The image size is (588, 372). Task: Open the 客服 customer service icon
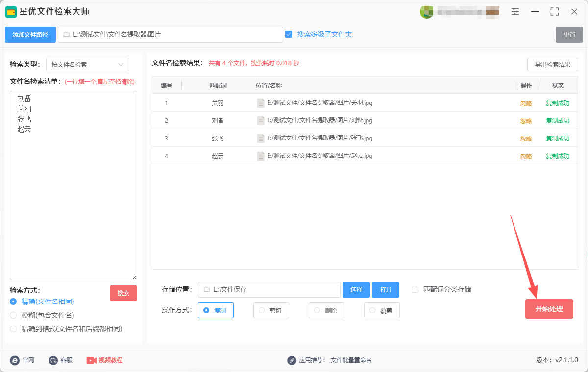(x=53, y=360)
